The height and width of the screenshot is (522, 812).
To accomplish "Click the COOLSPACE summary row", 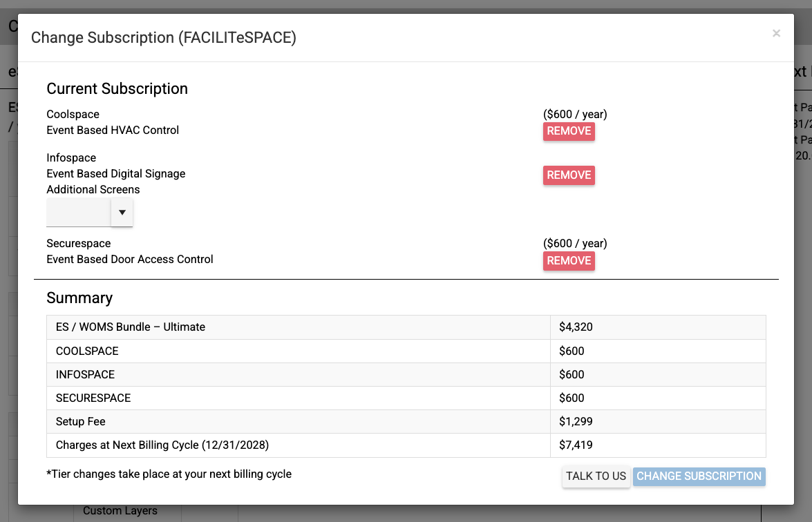I will (87, 351).
